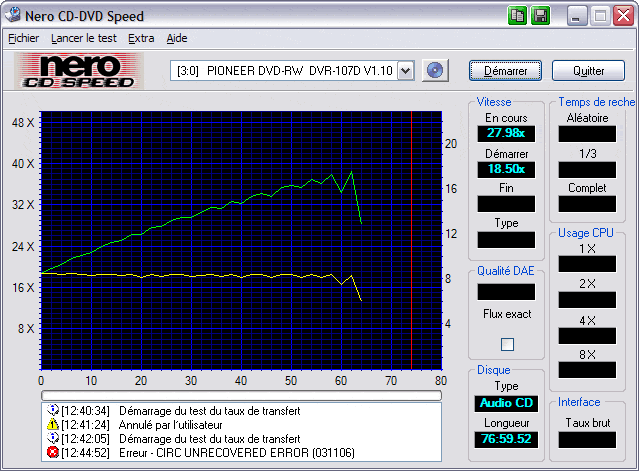Click the warning icon on 12:41:24 log entry
This screenshot has height=471, width=639.
pyautogui.click(x=53, y=425)
